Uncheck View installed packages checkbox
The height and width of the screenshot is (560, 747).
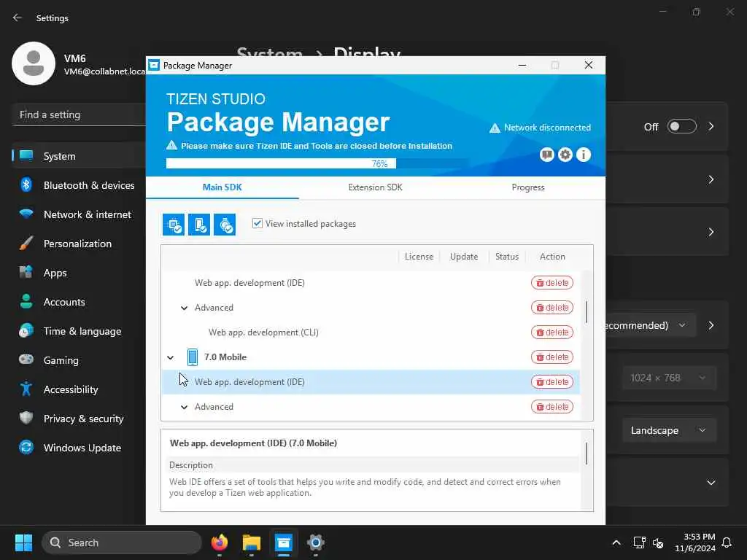pyautogui.click(x=258, y=223)
